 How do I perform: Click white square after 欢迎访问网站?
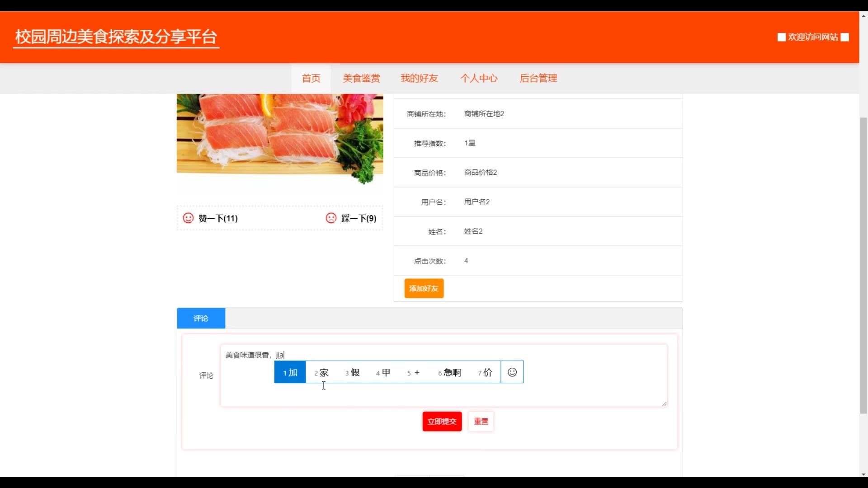coord(844,37)
